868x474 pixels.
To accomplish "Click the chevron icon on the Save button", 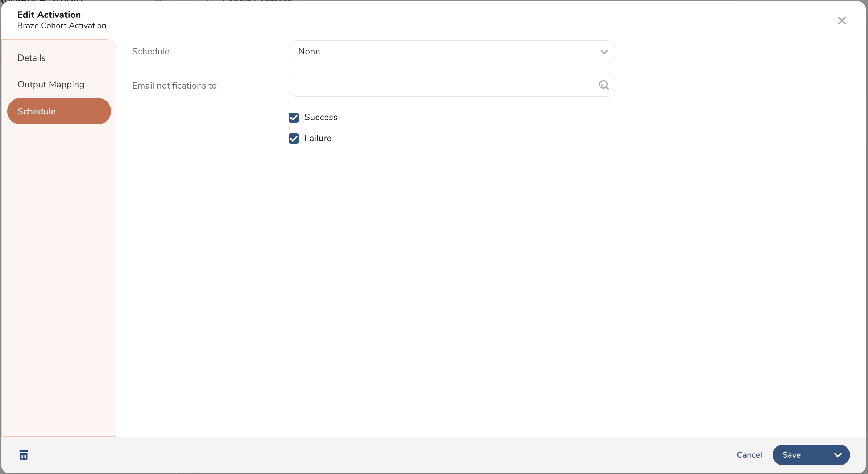I will [x=838, y=455].
